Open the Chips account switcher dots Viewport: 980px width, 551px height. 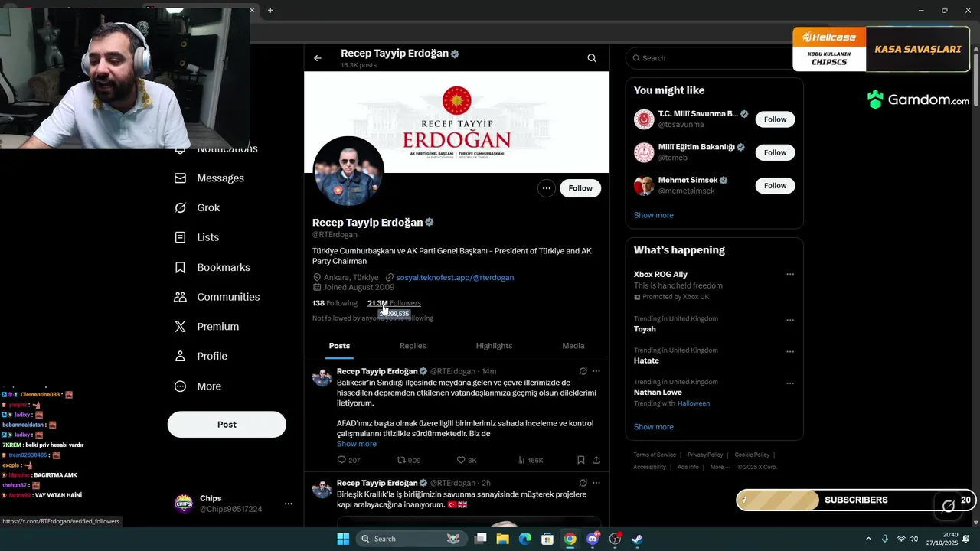click(x=289, y=504)
